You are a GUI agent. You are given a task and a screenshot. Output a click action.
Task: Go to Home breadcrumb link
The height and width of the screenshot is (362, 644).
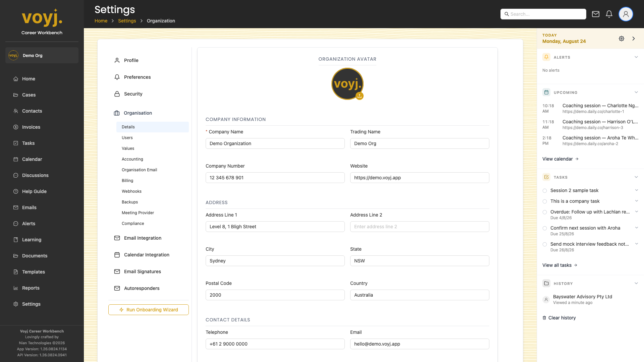click(x=101, y=21)
